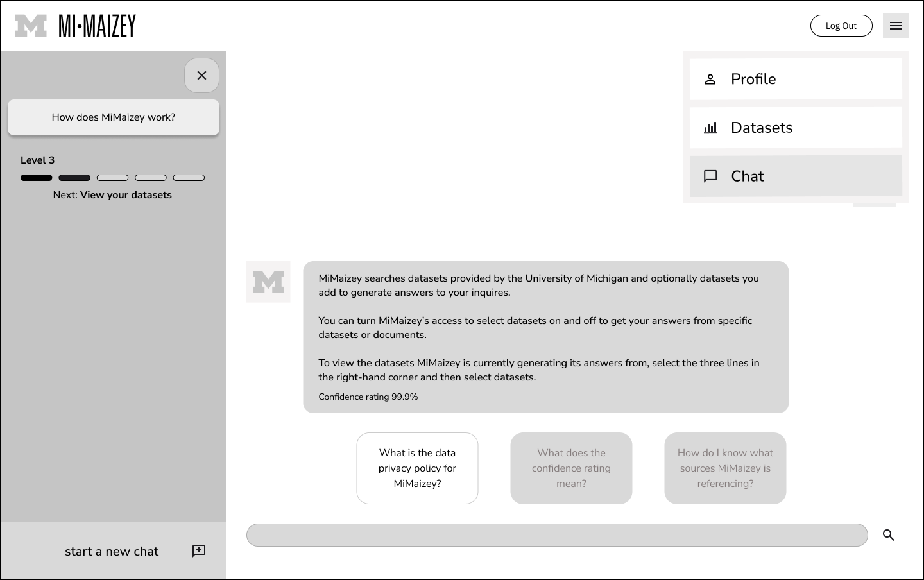Select 'How do I know what sources' suggestion
Screen dimensions: 924x580
tap(726, 468)
